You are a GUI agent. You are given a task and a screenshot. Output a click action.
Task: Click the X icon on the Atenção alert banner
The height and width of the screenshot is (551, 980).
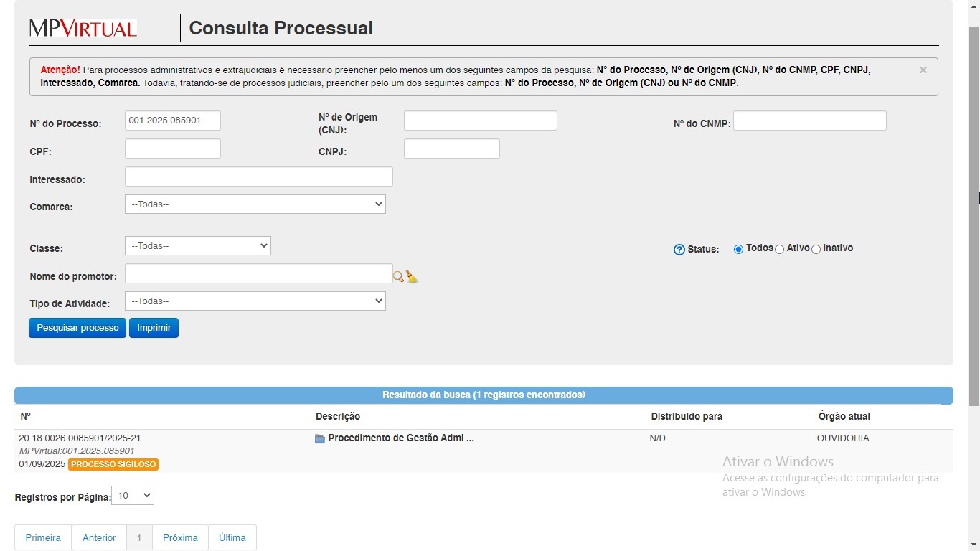923,70
